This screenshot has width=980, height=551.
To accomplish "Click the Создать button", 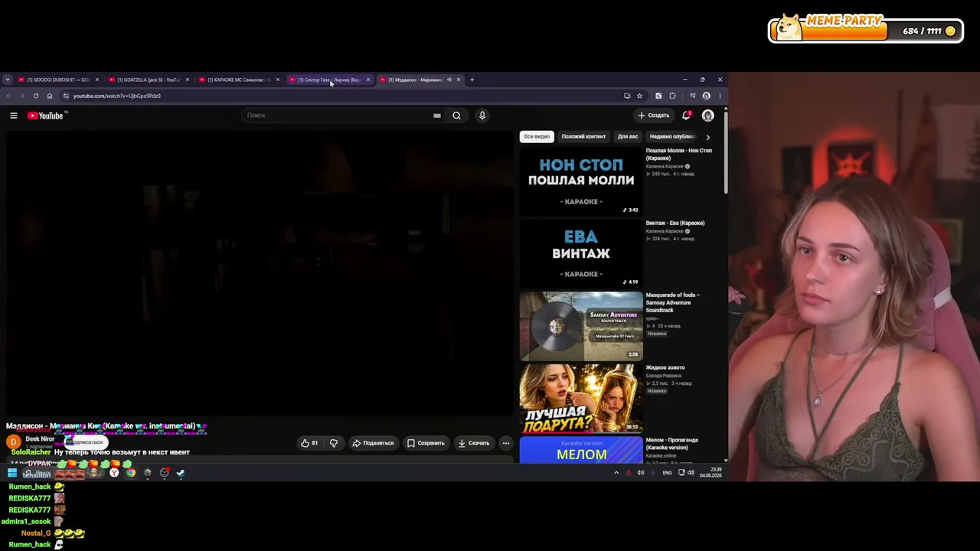I will pyautogui.click(x=653, y=116).
